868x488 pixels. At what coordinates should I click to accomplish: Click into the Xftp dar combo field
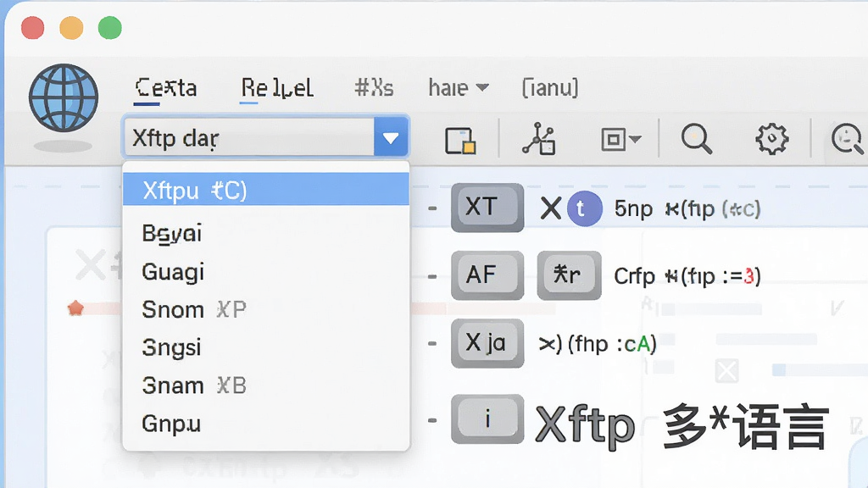pyautogui.click(x=249, y=137)
